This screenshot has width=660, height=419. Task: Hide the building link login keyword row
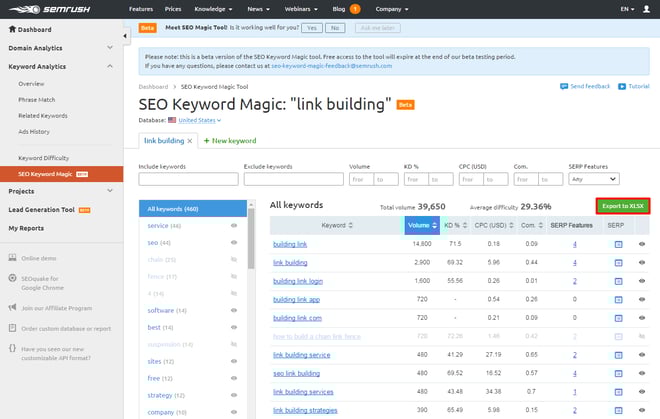(x=642, y=281)
